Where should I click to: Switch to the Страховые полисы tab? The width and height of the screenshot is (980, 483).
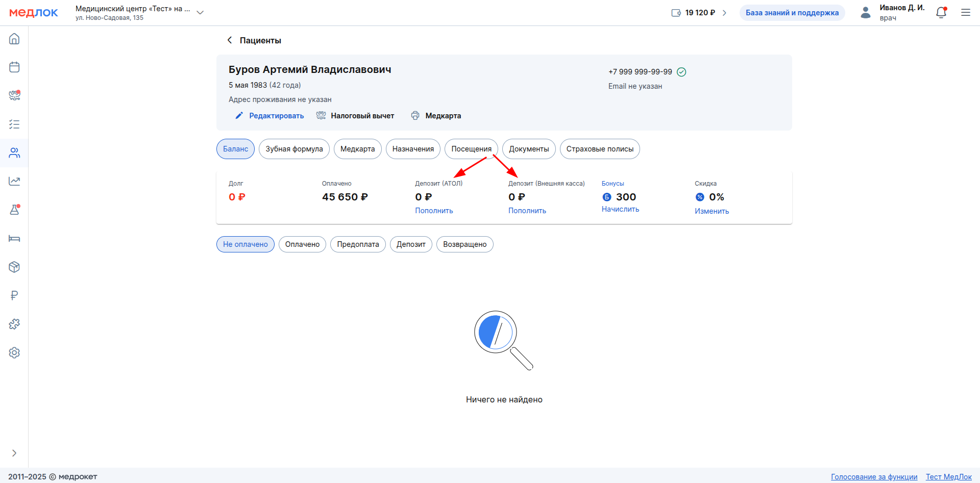(599, 149)
